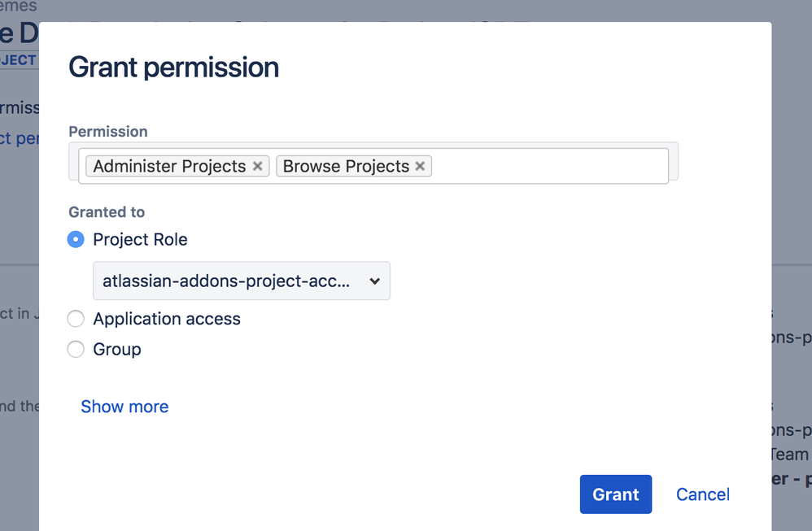The height and width of the screenshot is (531, 812).
Task: Click the Permission field label
Action: (x=108, y=132)
